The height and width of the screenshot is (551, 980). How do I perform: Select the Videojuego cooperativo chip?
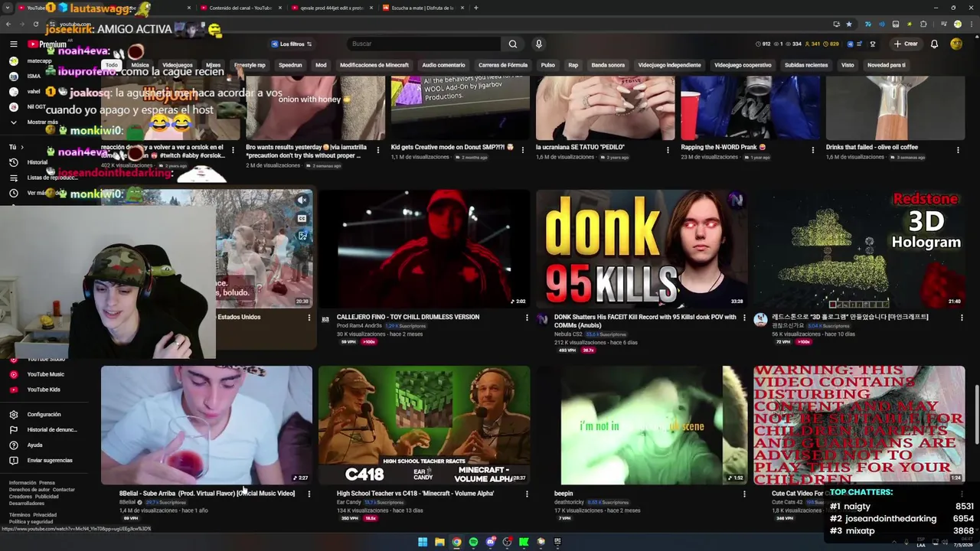point(743,65)
